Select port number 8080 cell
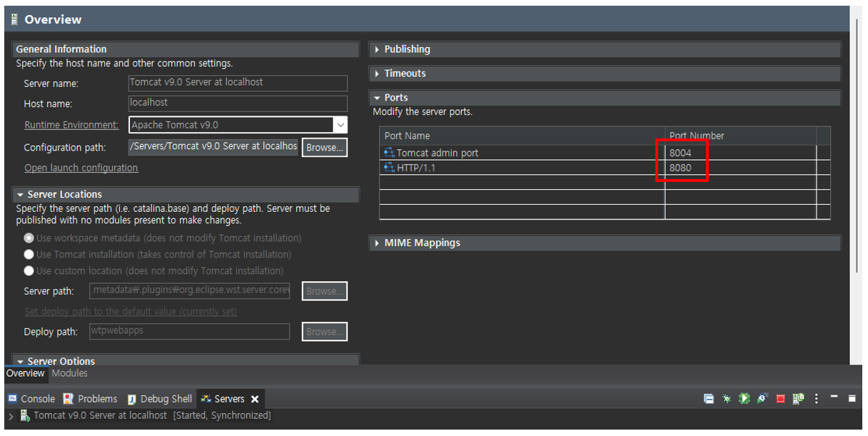The width and height of the screenshot is (868, 436). [x=740, y=168]
